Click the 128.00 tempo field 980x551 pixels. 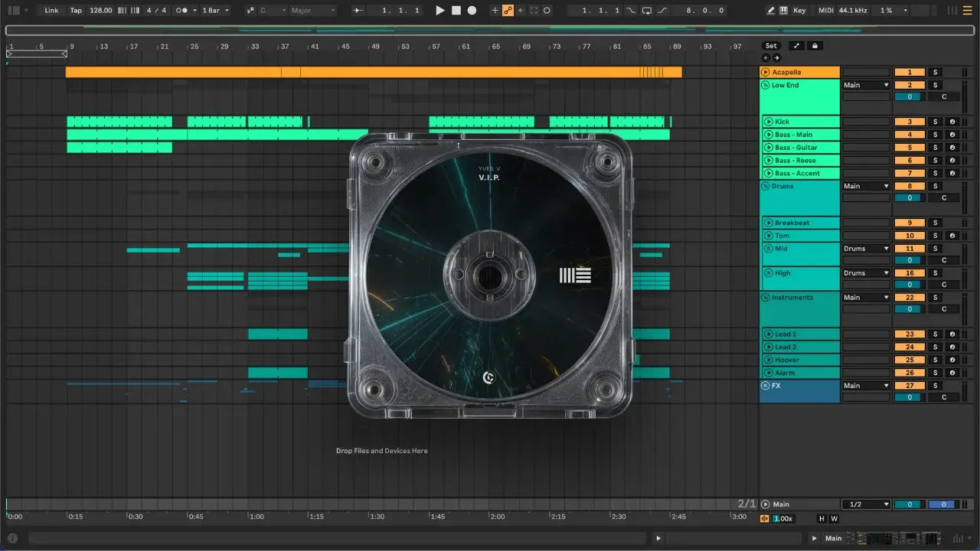100,11
